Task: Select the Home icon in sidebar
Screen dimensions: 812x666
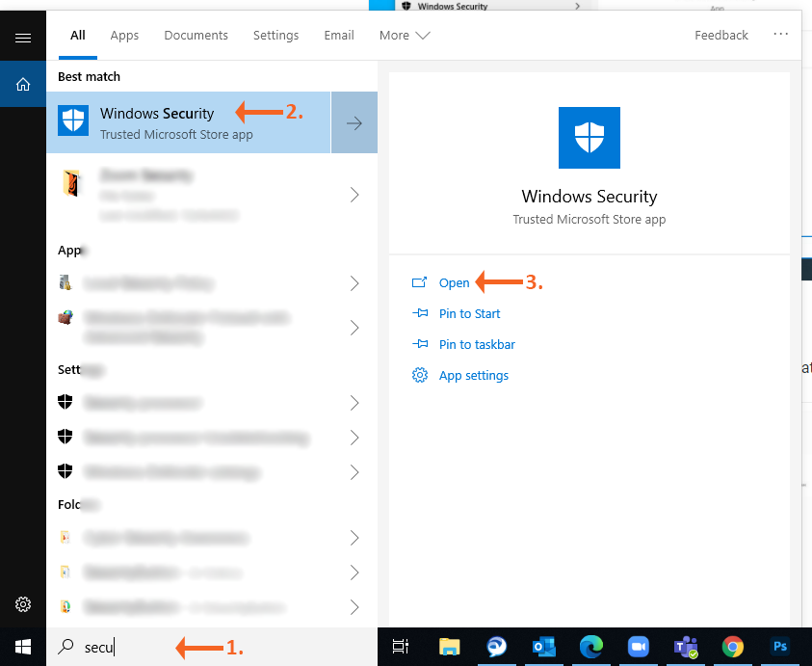Action: click(23, 85)
